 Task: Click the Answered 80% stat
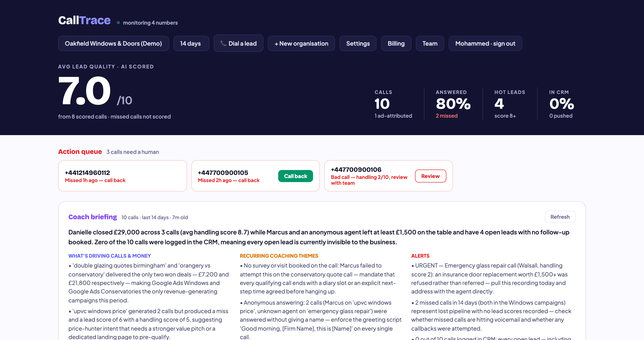[x=453, y=104]
